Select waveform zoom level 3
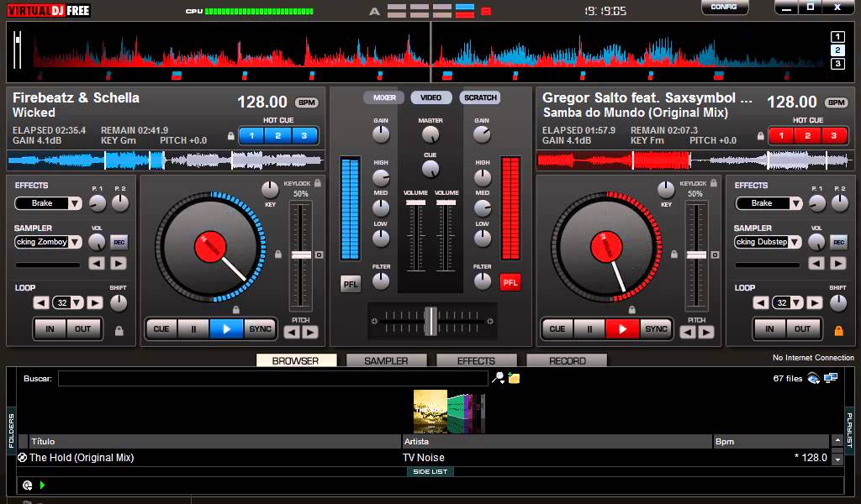Image resolution: width=861 pixels, height=504 pixels. pyautogui.click(x=837, y=64)
